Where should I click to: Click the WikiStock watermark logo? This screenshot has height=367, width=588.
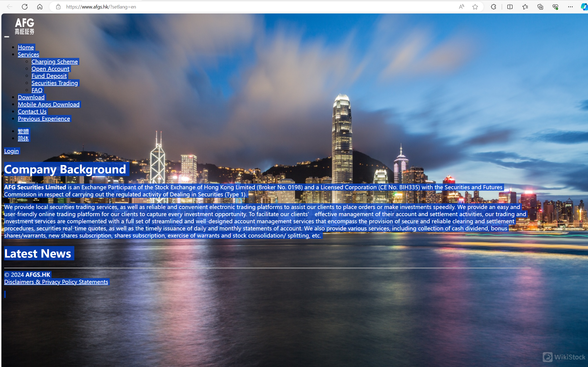548,357
